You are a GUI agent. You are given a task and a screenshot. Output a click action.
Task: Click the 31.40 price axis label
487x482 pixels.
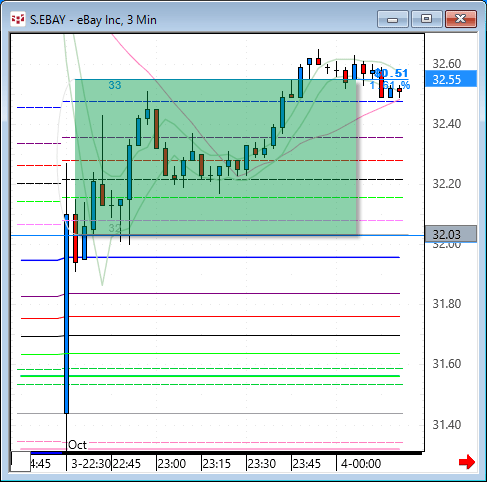point(446,424)
